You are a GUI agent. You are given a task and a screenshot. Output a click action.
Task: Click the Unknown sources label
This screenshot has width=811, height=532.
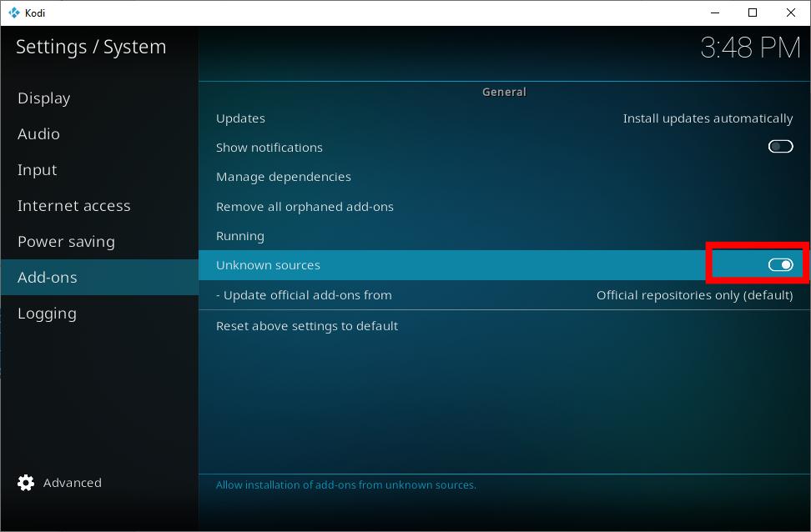pos(268,265)
